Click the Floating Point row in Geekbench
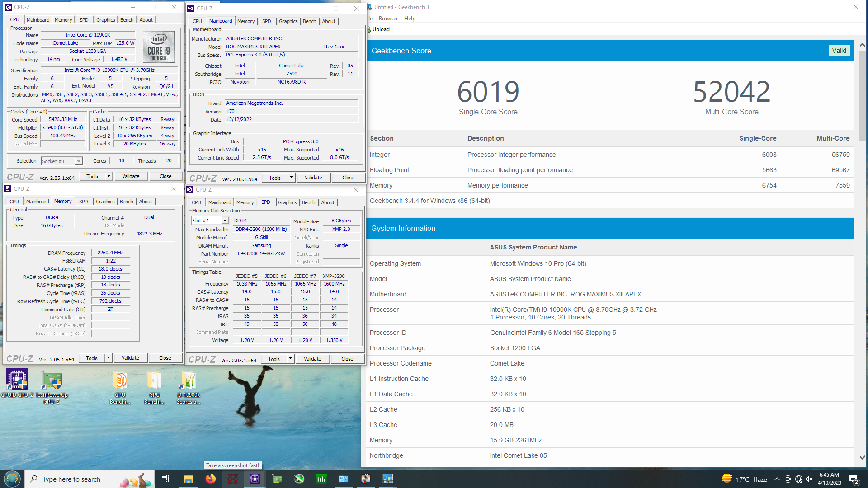The height and width of the screenshot is (488, 868). pyautogui.click(x=609, y=170)
